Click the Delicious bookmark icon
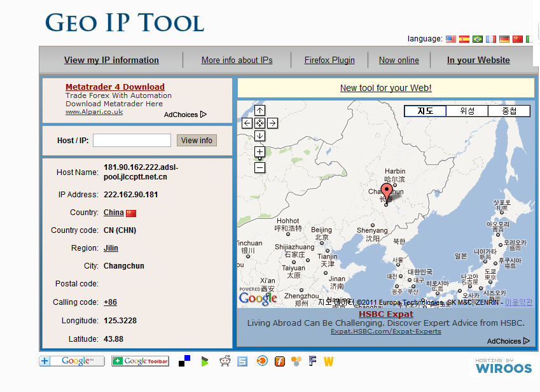 tap(184, 361)
